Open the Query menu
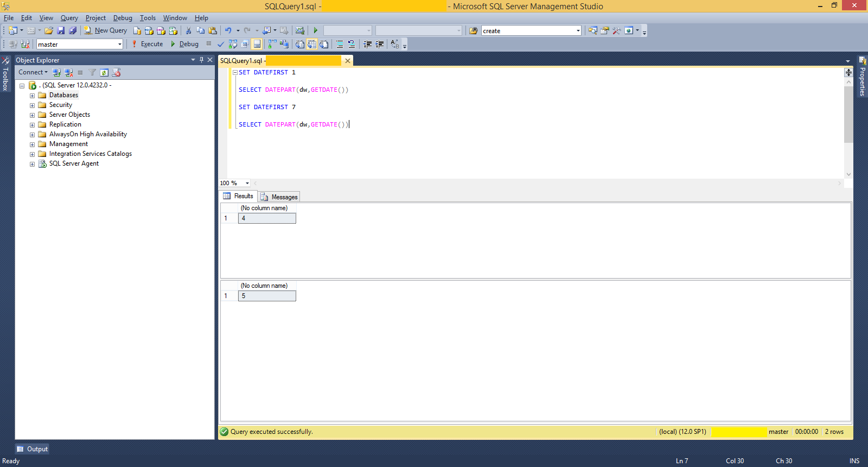 click(69, 18)
